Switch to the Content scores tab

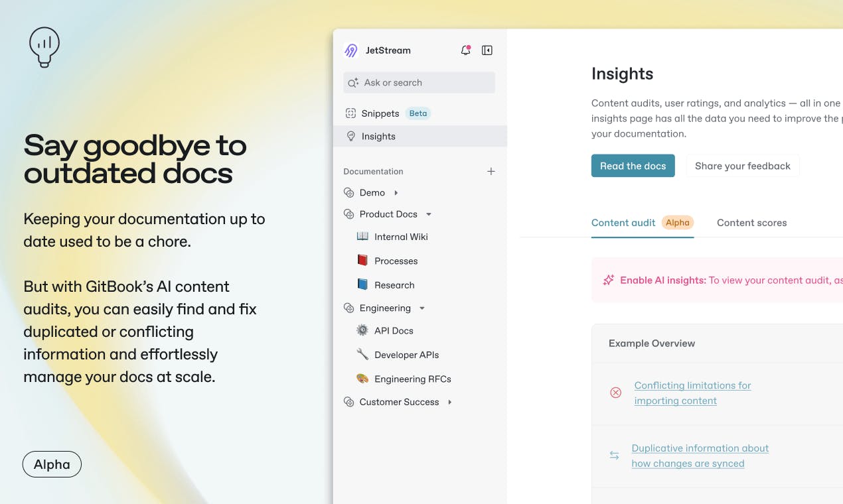(752, 223)
